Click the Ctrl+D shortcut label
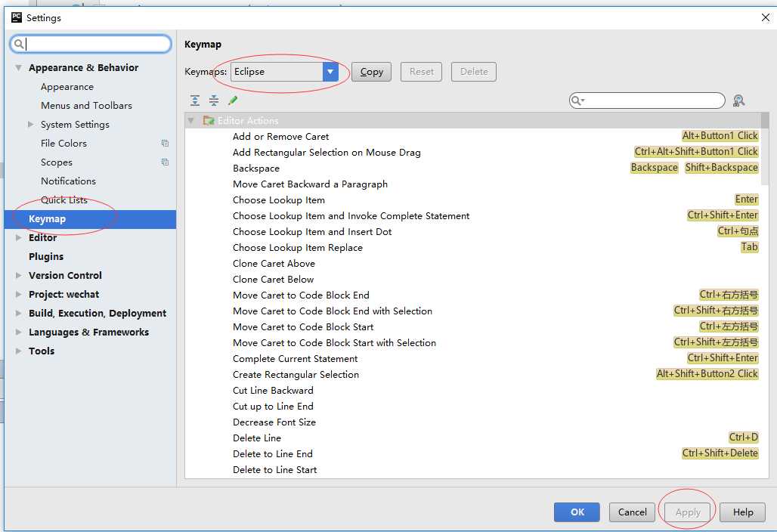 743,438
